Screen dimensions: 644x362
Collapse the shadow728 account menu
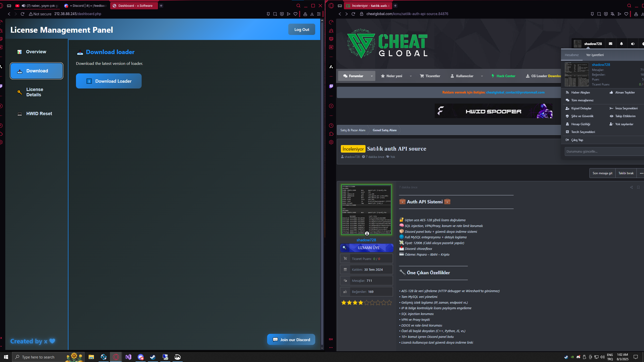click(x=588, y=44)
